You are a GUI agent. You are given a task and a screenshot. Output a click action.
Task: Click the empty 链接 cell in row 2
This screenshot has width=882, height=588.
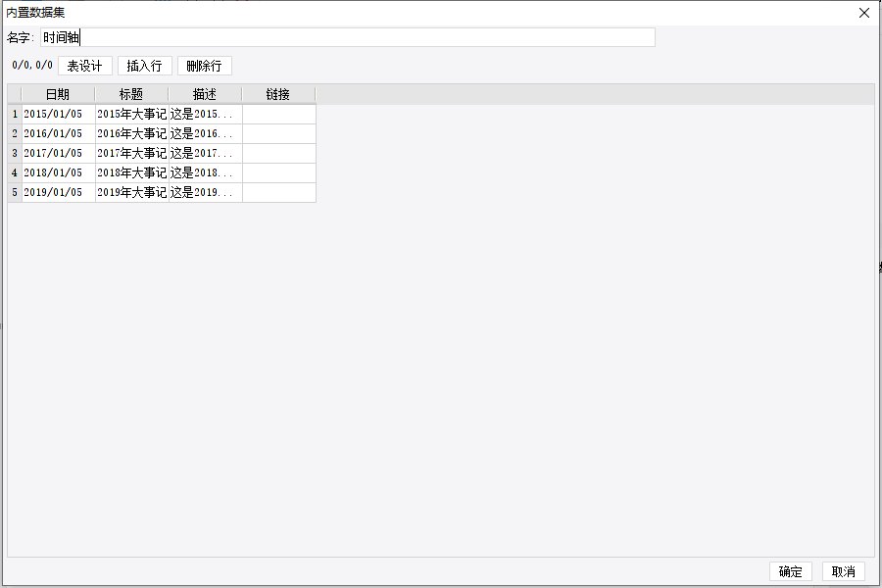pyautogui.click(x=279, y=134)
